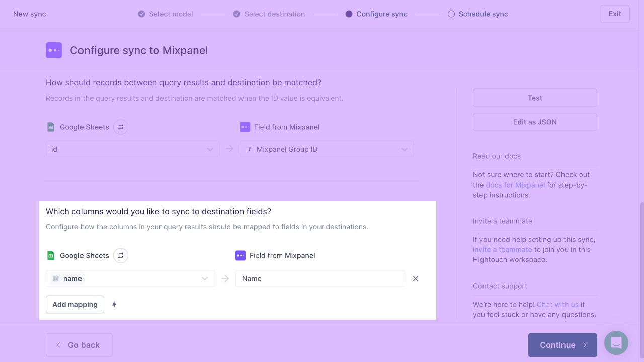Open the Mixpanel Group ID dropdown

[327, 149]
